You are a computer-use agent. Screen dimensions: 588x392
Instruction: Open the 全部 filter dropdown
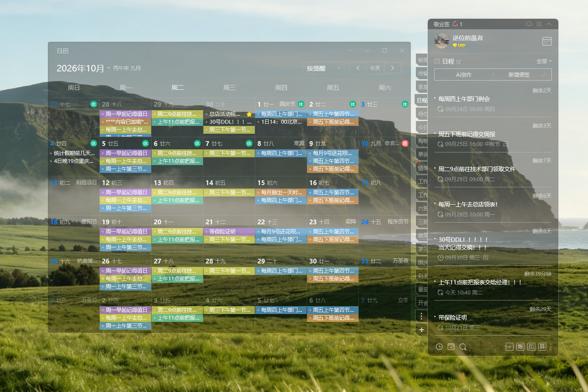tap(544, 61)
